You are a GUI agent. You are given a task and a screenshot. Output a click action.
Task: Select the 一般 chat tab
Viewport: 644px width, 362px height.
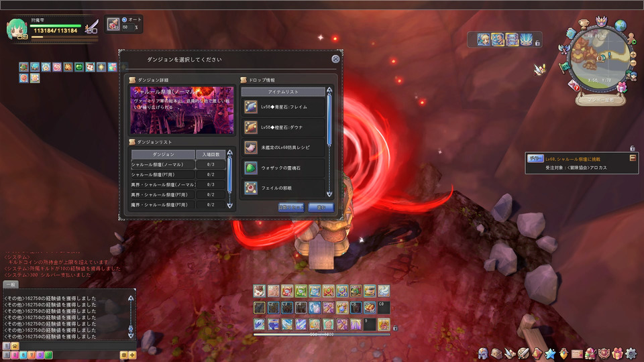coord(10,284)
